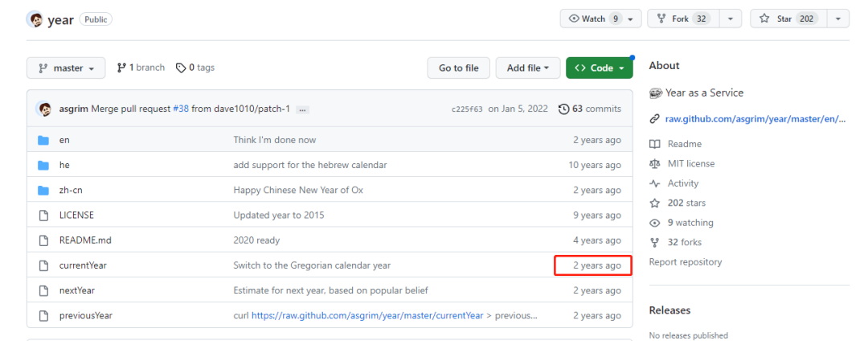868x341 pixels.
Task: Open commit hash c225f63
Action: (x=467, y=109)
